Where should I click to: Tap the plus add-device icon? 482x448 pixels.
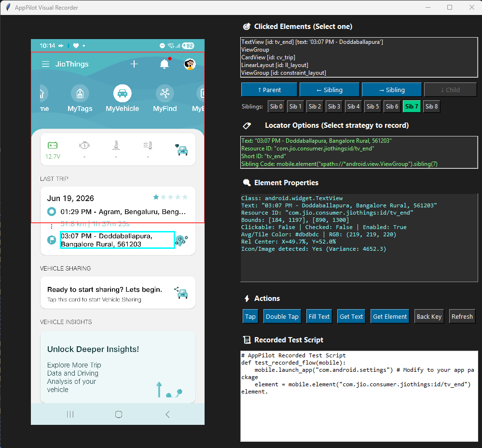(134, 64)
